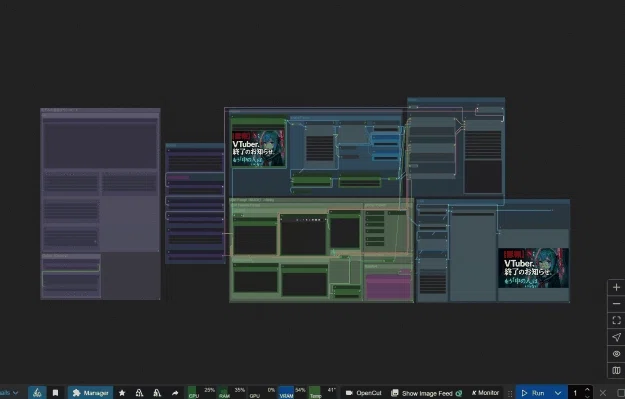Click the VRAM usage monitor
The width and height of the screenshot is (625, 399).
click(292, 393)
